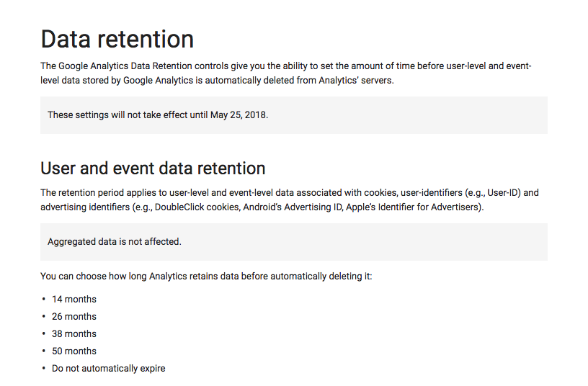Click the phrase Analytics' servers

(x=356, y=80)
